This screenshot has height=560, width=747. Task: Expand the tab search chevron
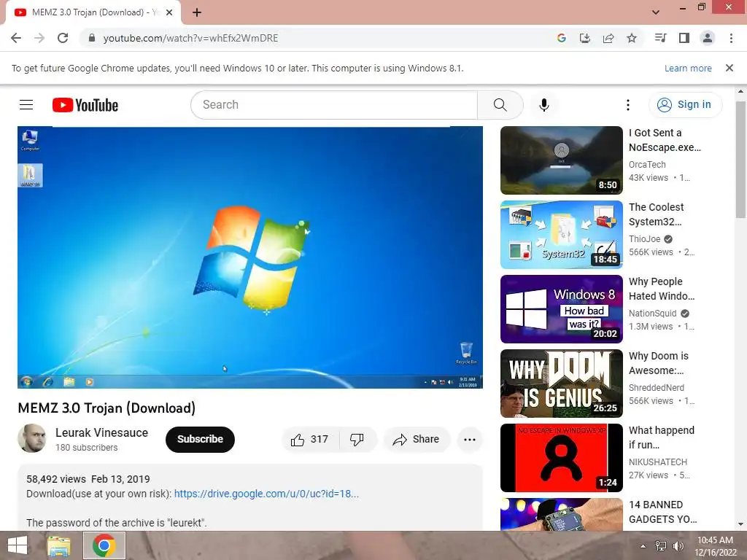tap(656, 12)
